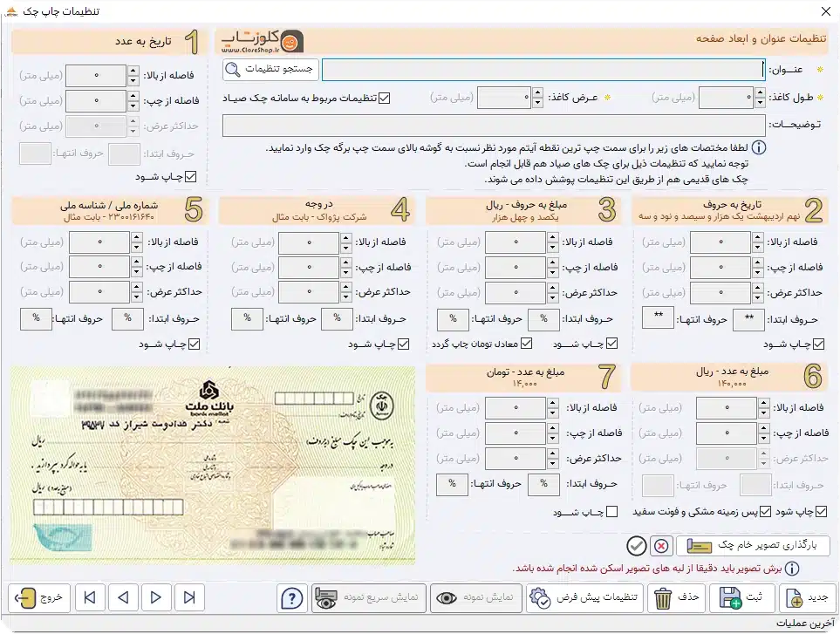Click the CloreShop logo
This screenshot has height=634, width=840.
point(263,41)
